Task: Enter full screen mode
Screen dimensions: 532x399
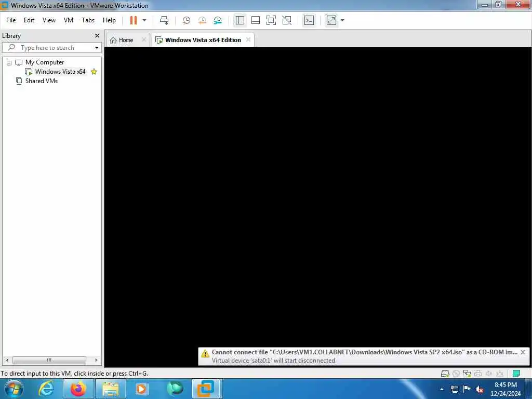Action: 271,20
